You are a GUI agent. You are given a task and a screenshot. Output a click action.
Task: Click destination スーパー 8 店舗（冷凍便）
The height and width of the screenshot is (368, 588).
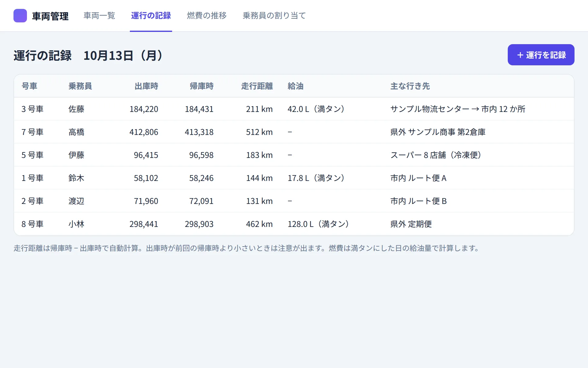(x=436, y=155)
